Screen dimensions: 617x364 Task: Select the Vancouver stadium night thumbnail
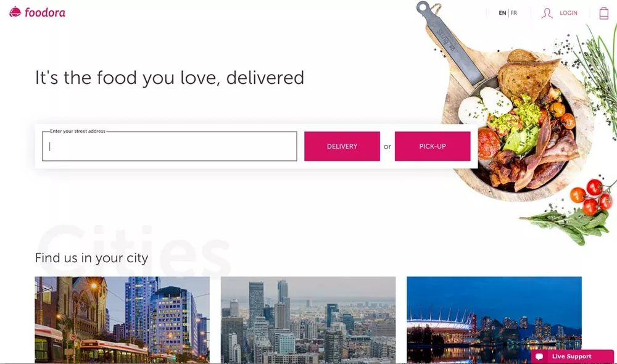pyautogui.click(x=494, y=320)
